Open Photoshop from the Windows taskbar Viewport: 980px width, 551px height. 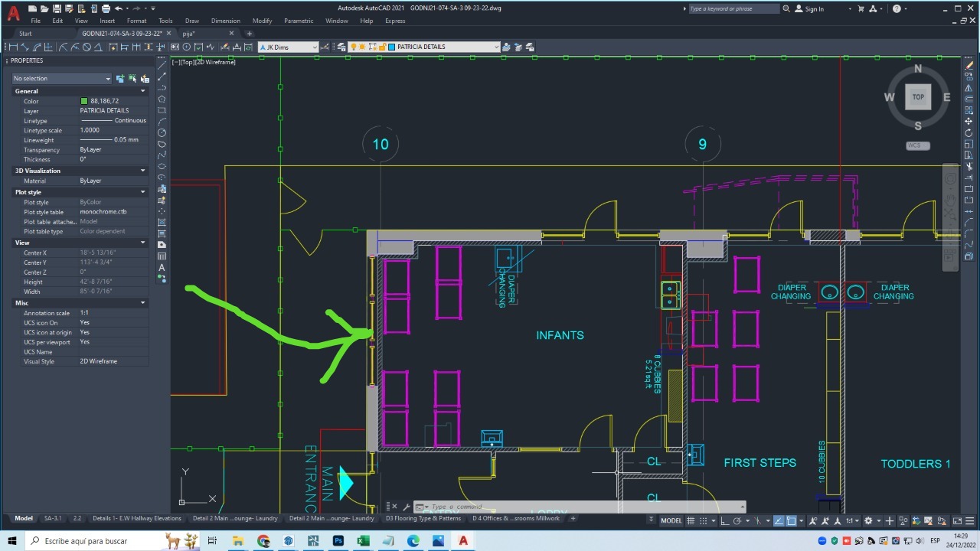(338, 541)
